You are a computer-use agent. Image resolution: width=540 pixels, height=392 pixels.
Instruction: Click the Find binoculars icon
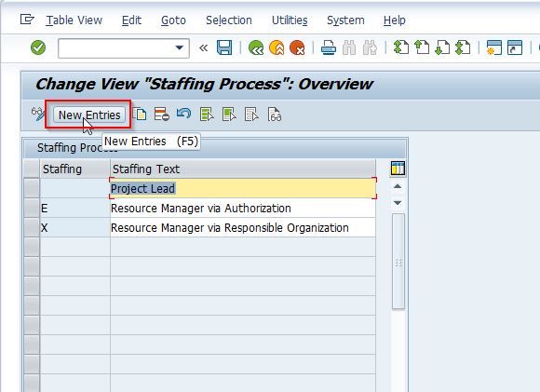(349, 47)
